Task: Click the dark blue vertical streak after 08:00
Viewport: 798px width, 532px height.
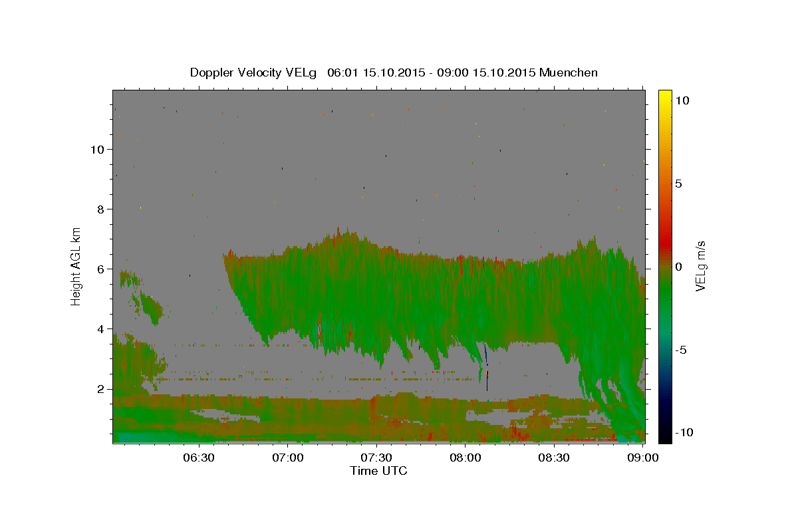Action: pyautogui.click(x=487, y=368)
